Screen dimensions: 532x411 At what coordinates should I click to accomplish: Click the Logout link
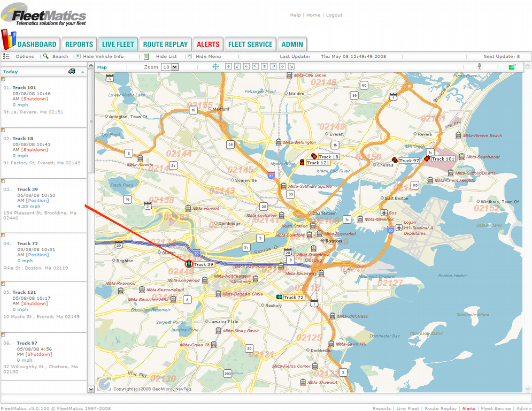pyautogui.click(x=334, y=15)
